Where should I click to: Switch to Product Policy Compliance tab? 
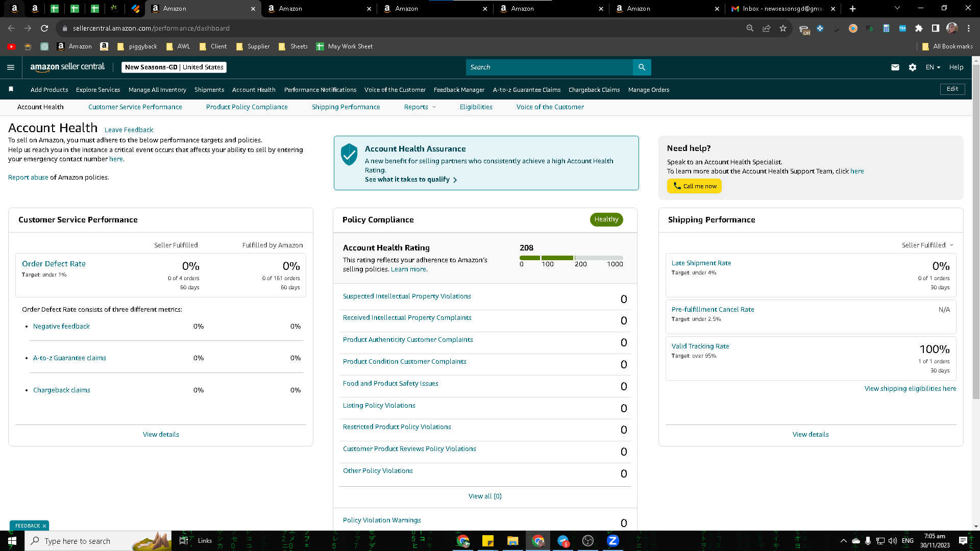[247, 107]
